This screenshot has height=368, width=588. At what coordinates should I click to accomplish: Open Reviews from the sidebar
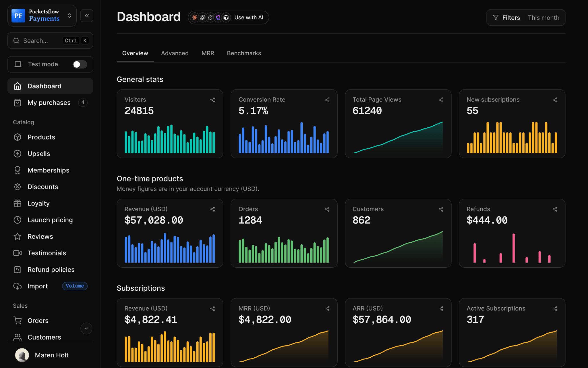pyautogui.click(x=50, y=236)
